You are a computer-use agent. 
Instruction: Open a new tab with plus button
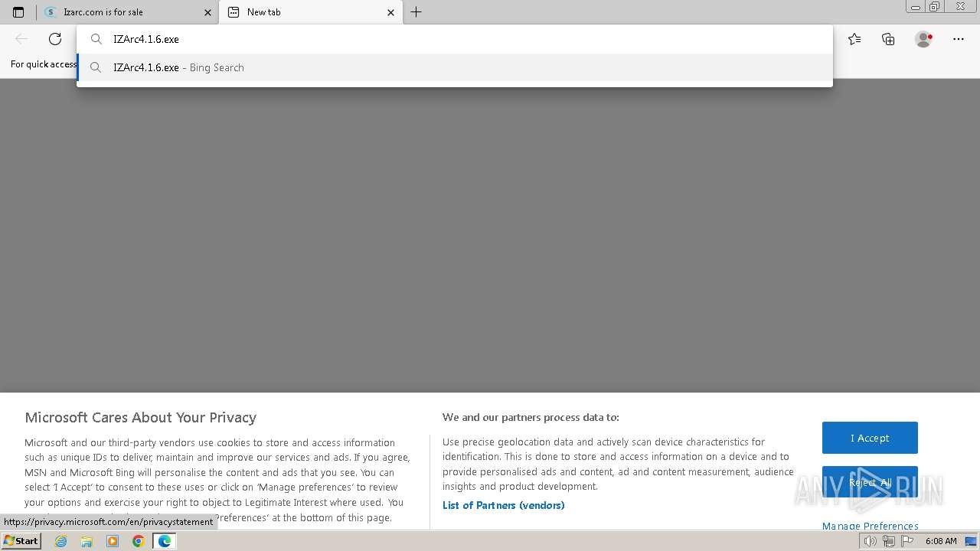(x=416, y=12)
